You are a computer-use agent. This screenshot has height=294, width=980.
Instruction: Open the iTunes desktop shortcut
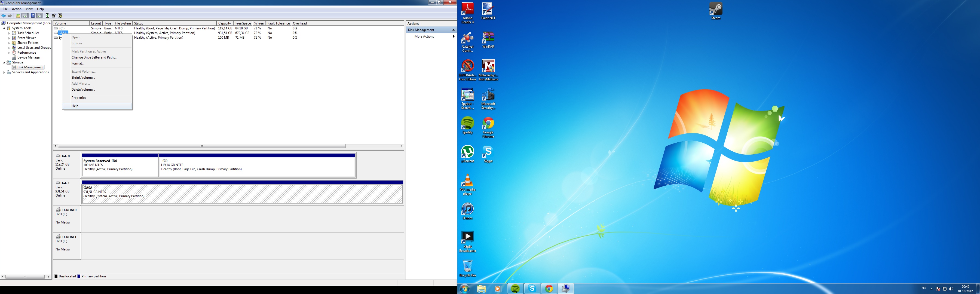coord(468,212)
